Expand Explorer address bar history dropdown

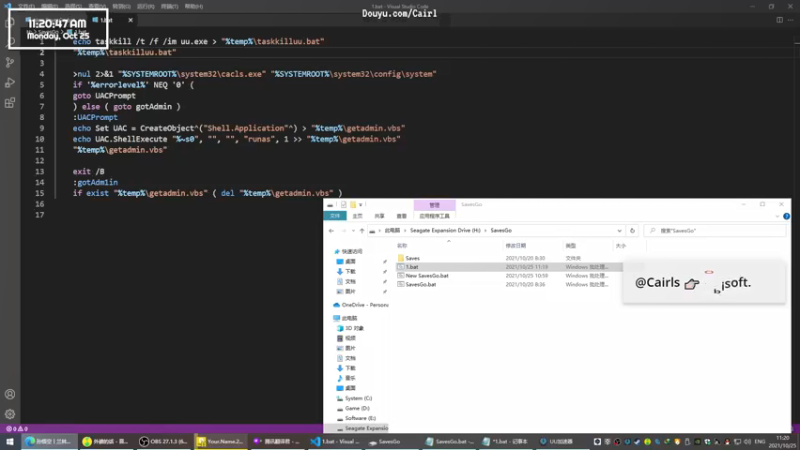619,231
